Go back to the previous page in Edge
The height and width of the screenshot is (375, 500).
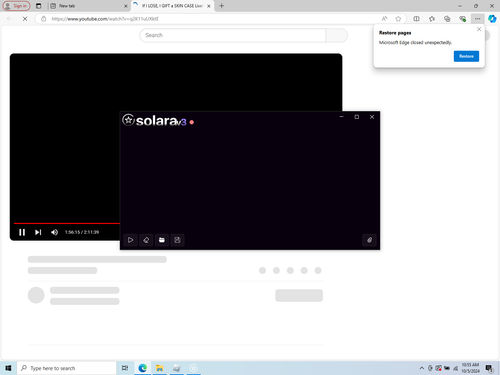coord(10,19)
